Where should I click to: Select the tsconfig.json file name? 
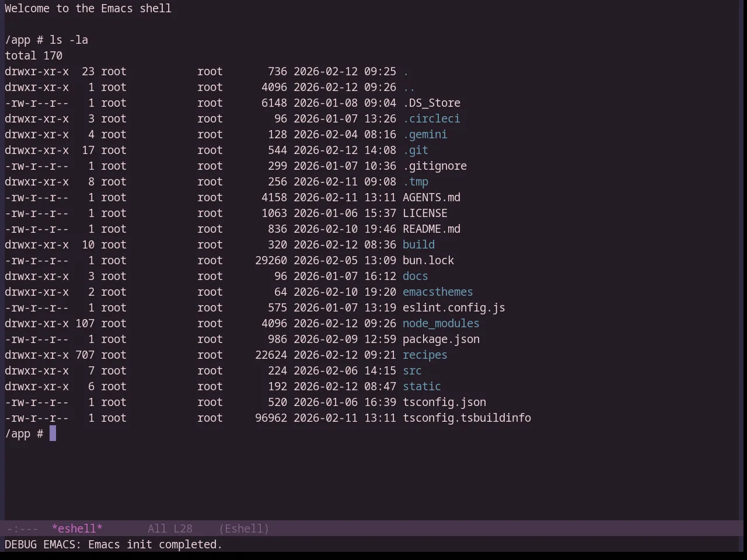pyautogui.click(x=444, y=402)
